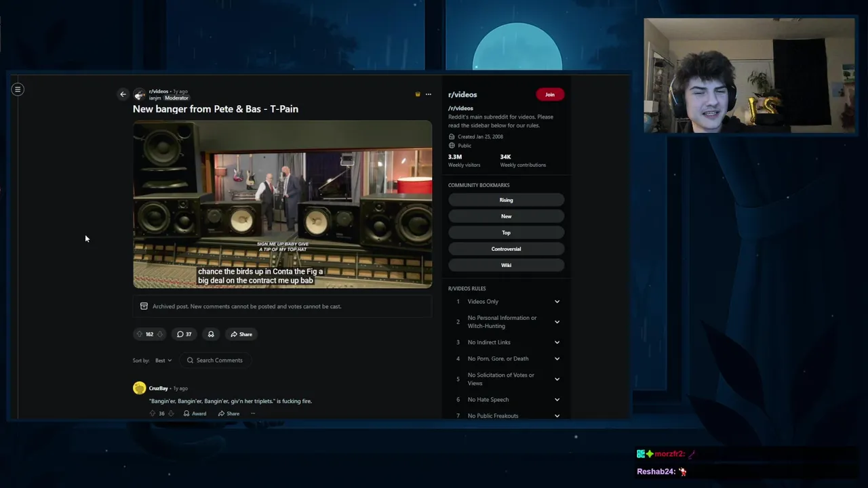This screenshot has height=488, width=868.
Task: Open the post's three-dot options menu
Action: [x=428, y=94]
